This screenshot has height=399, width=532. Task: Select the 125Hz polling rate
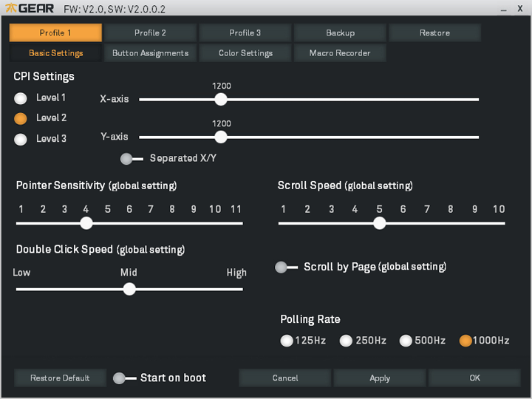click(287, 341)
